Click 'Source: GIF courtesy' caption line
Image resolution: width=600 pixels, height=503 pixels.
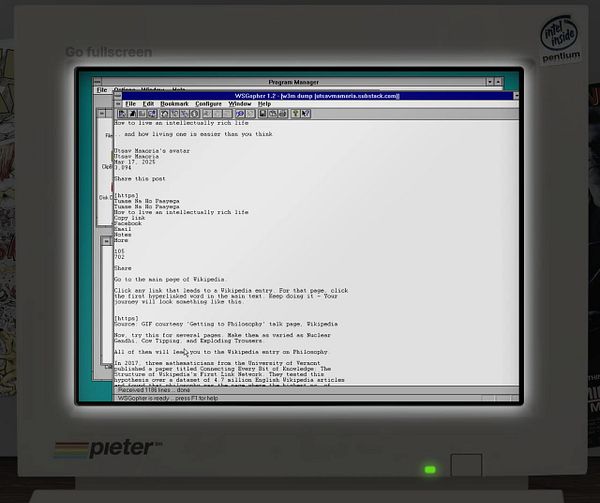(x=226, y=324)
